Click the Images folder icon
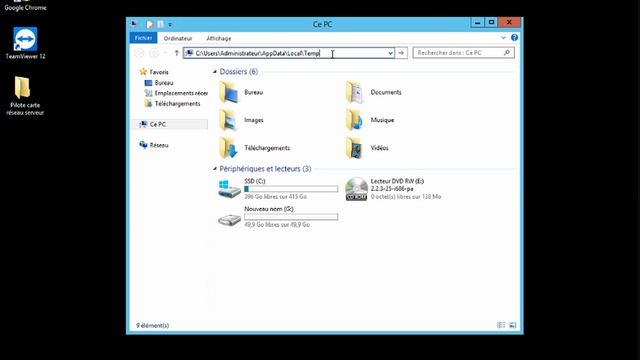Screen dimensions: 640x360 click(229, 120)
